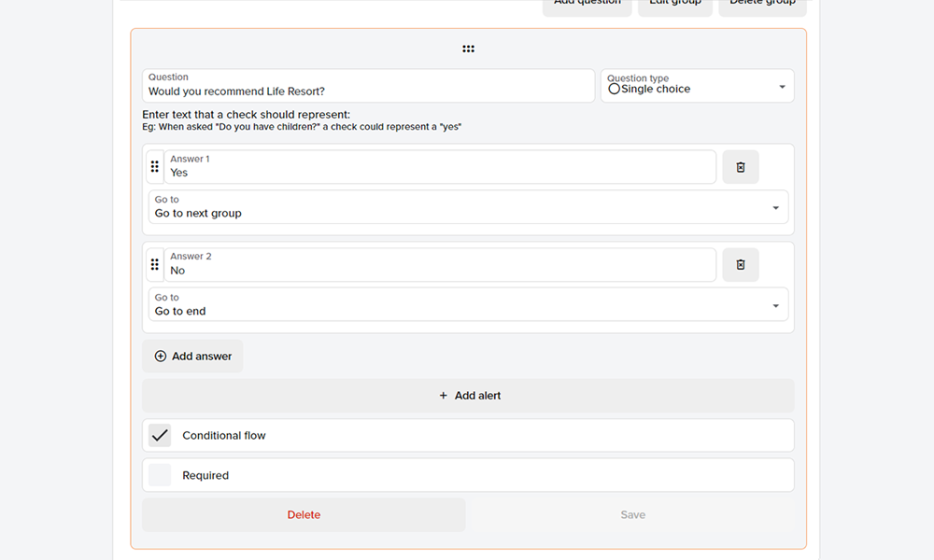This screenshot has width=934, height=560.
Task: Grab the Answer 1 reorder handle
Action: (155, 167)
